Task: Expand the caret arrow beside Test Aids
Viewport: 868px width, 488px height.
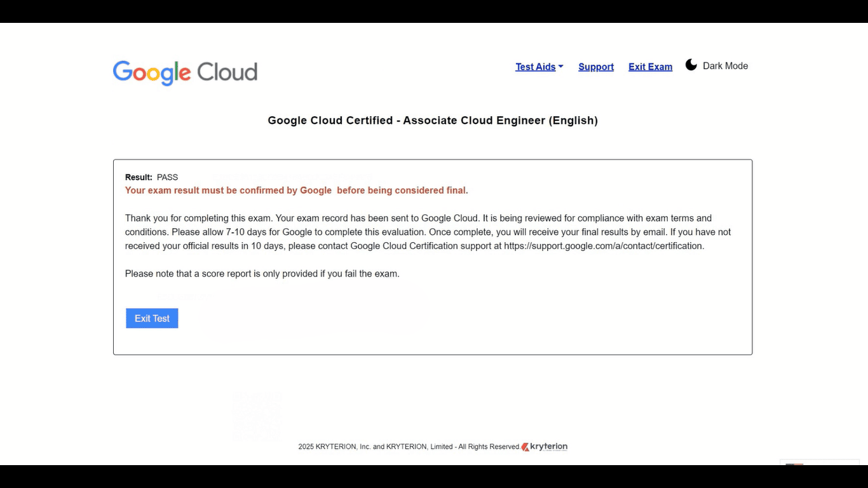Action: 560,66
